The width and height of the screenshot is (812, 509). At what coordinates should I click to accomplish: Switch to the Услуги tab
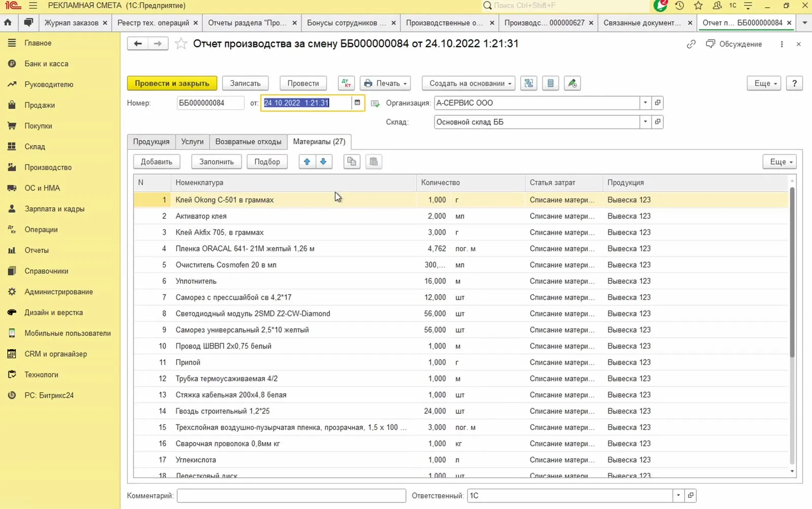[x=192, y=142]
